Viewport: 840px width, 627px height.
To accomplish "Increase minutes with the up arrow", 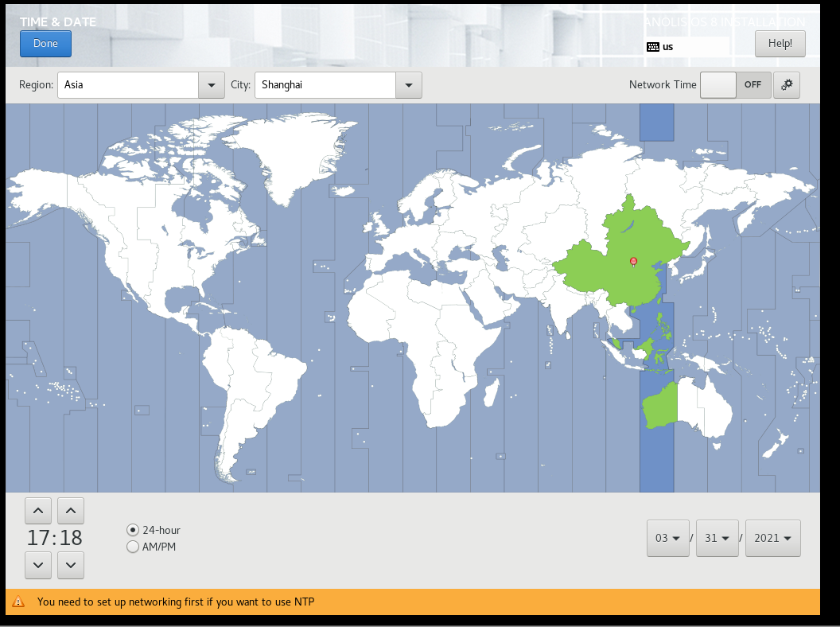I will point(71,511).
